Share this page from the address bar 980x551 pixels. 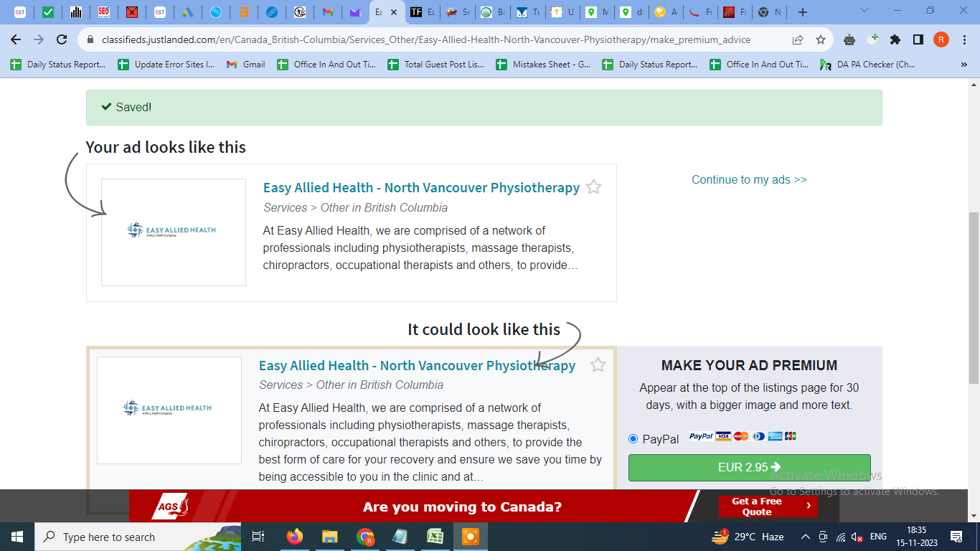point(798,39)
